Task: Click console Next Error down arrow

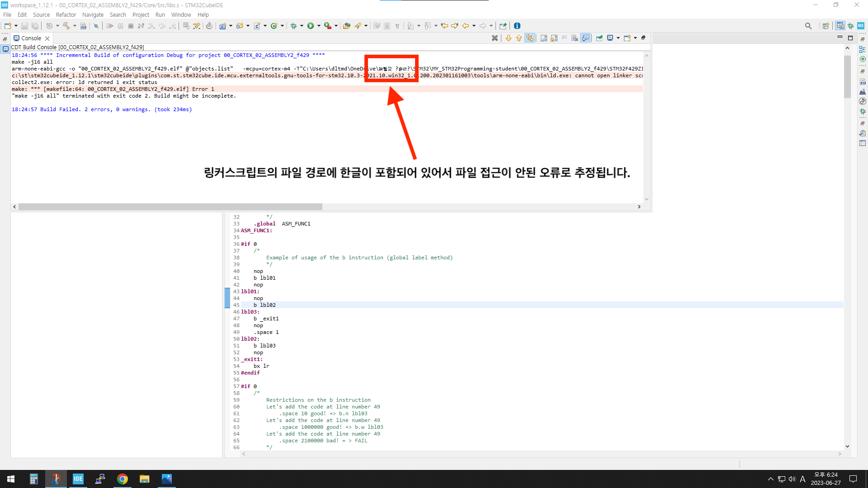Action: click(x=509, y=38)
